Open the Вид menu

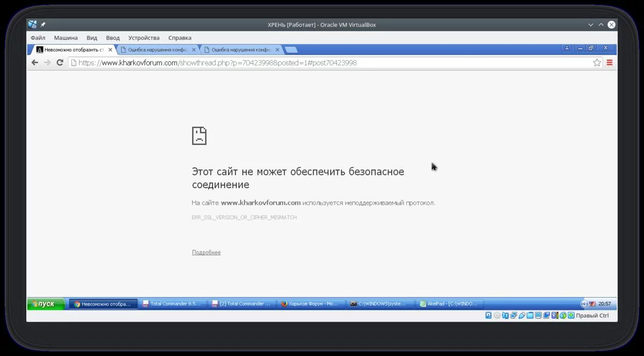click(92, 38)
